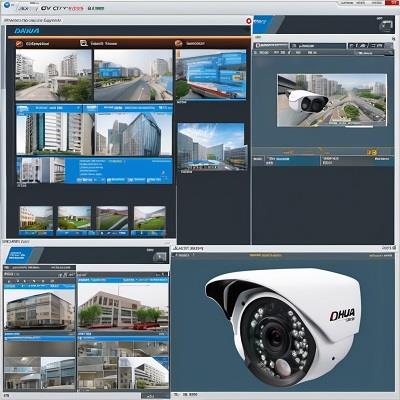Select the street road view camera thumbnail
Screen dimensions: 400x400
tap(133, 75)
